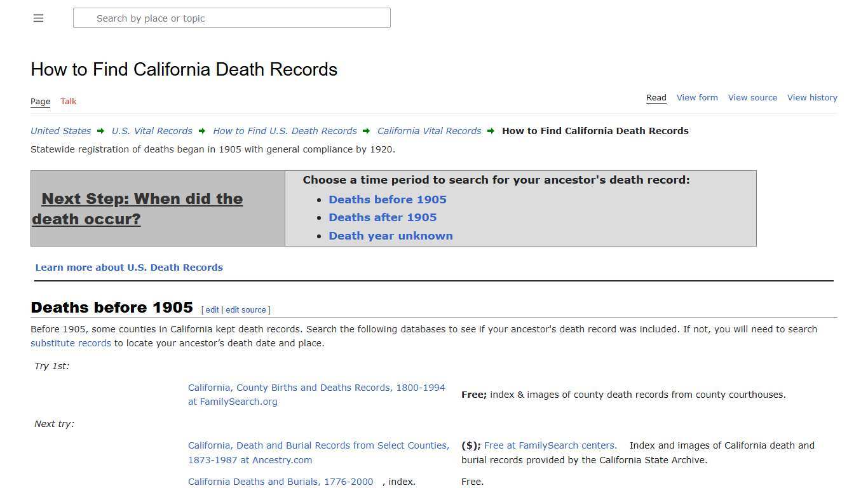Open U.S. Vital Records page
Screen dimensions: 868x488
tap(152, 131)
